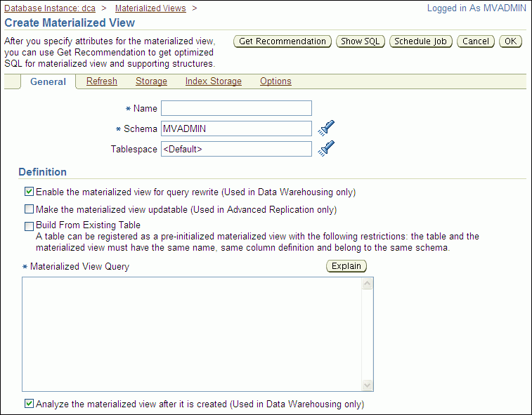Open the Storage tab

pyautogui.click(x=151, y=81)
